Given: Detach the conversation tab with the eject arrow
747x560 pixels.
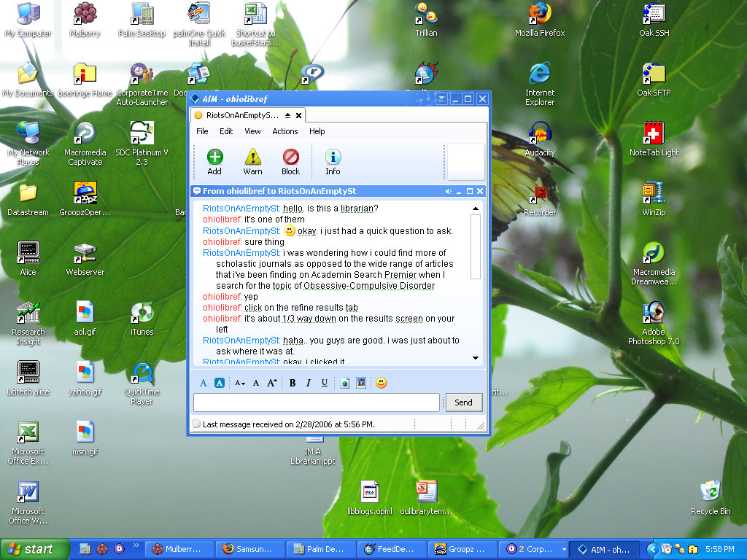Looking at the screenshot, I should click(287, 115).
